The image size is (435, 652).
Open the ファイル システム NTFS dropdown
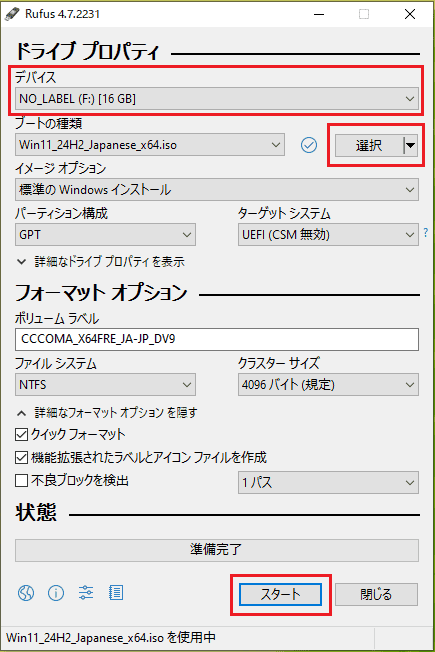tap(105, 385)
